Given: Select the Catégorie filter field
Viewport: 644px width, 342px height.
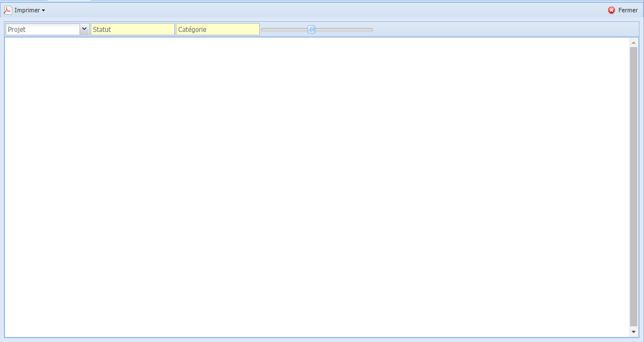Looking at the screenshot, I should (x=217, y=29).
